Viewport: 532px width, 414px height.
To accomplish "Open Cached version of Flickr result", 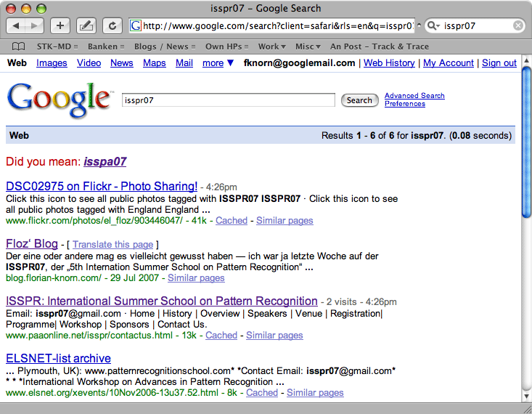I will point(232,220).
